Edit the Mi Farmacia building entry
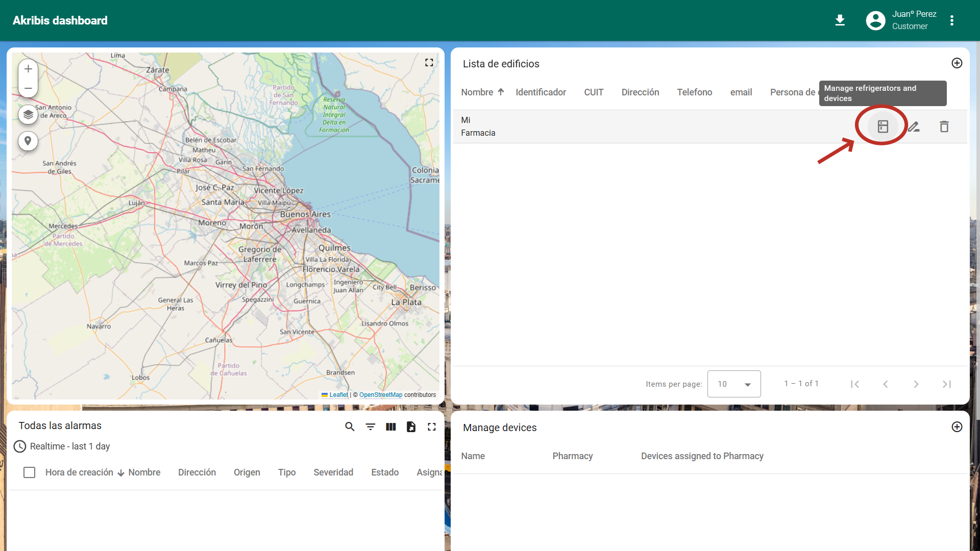 (914, 127)
